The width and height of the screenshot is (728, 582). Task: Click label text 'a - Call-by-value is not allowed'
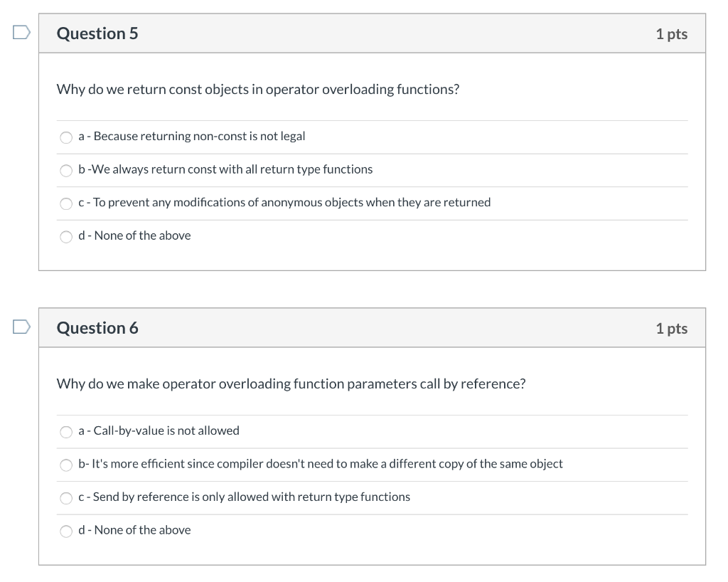point(159,430)
